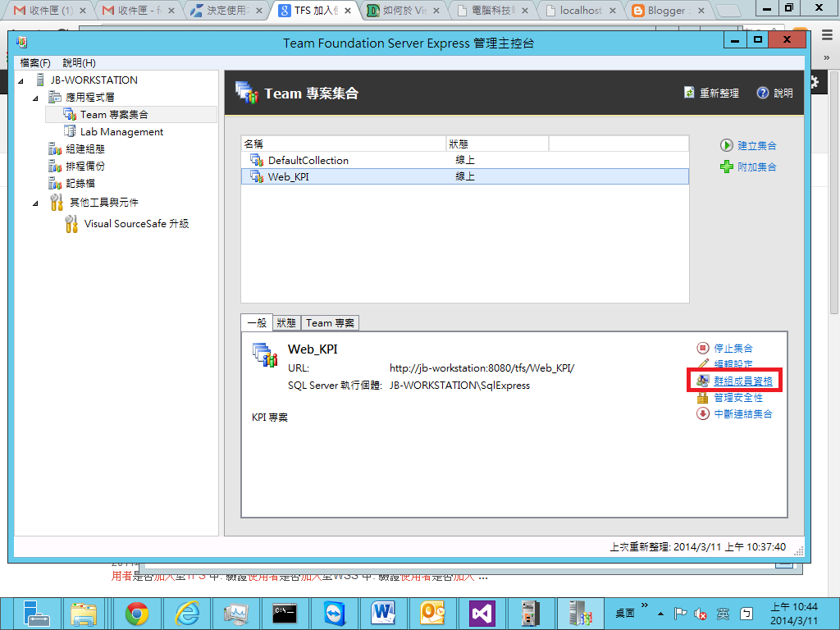Select 排程備份 in the tree
The height and width of the screenshot is (630, 840).
tap(84, 166)
